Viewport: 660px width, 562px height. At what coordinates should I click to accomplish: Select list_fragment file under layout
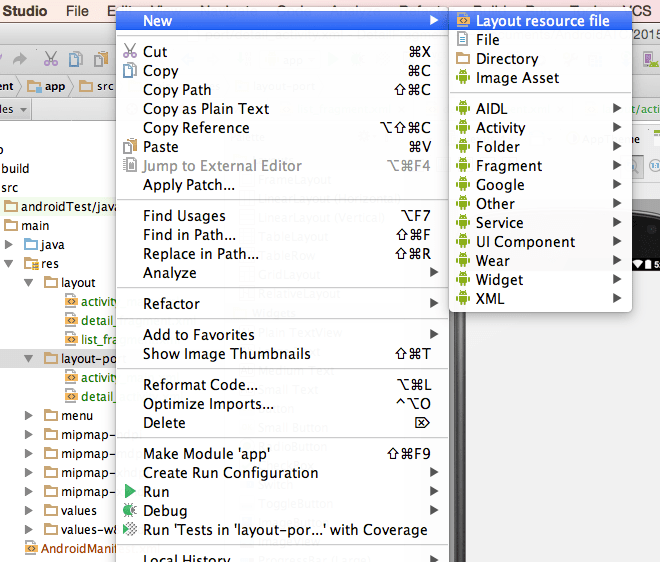point(91,339)
